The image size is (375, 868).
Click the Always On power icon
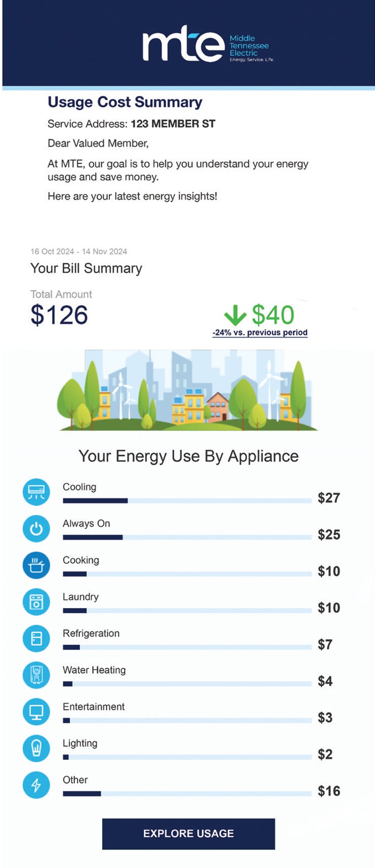coord(36,529)
